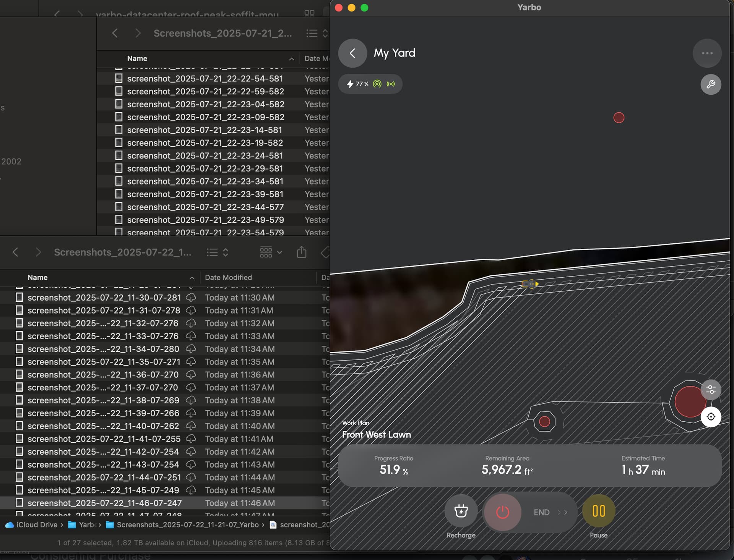The width and height of the screenshot is (734, 560).
Task: Open the grid group-by dropdown in Finder
Action: click(271, 252)
